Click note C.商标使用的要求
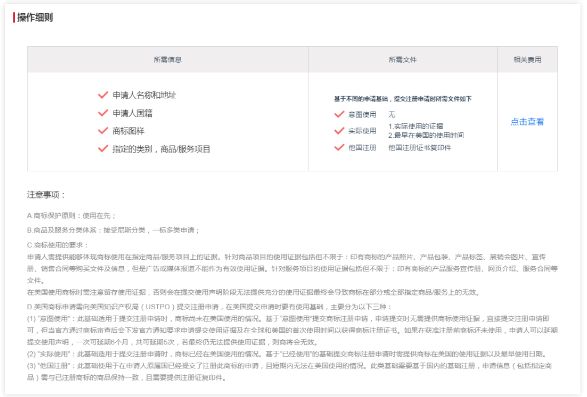 (57, 245)
